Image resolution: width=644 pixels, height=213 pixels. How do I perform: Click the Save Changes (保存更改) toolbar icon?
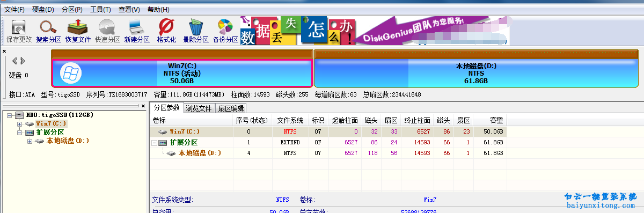19,31
